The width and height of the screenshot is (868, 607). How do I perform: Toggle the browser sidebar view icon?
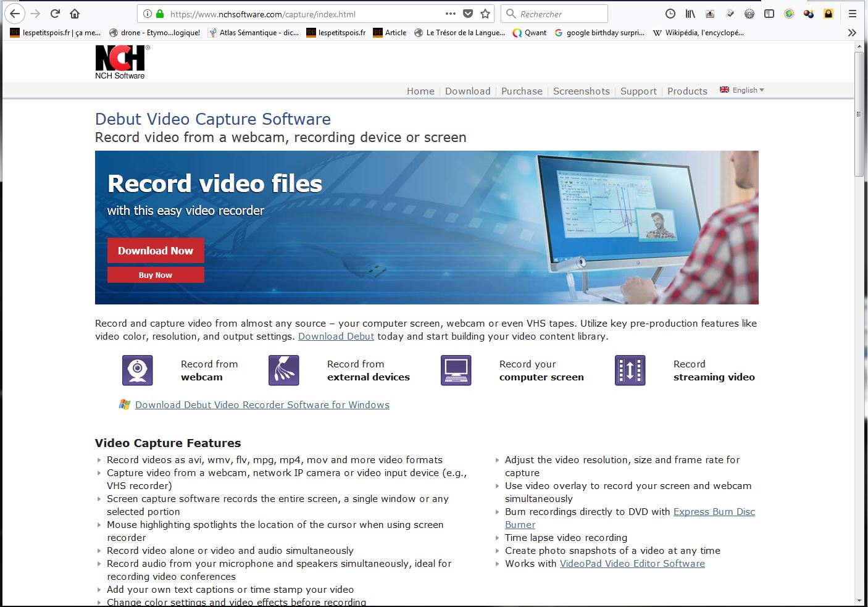769,14
